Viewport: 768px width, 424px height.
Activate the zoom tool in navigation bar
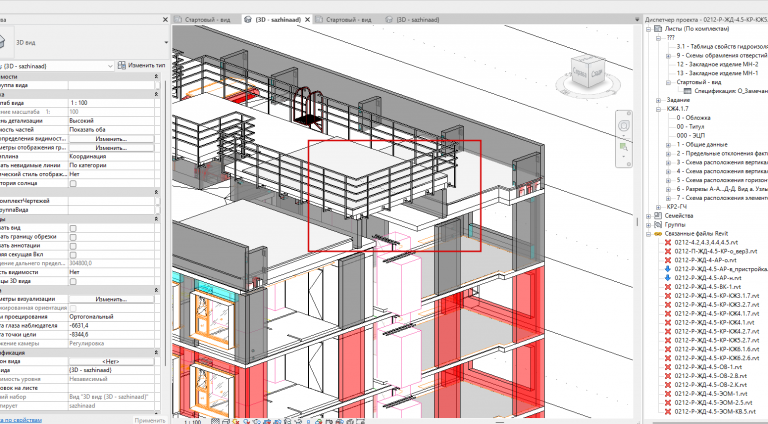(624, 146)
